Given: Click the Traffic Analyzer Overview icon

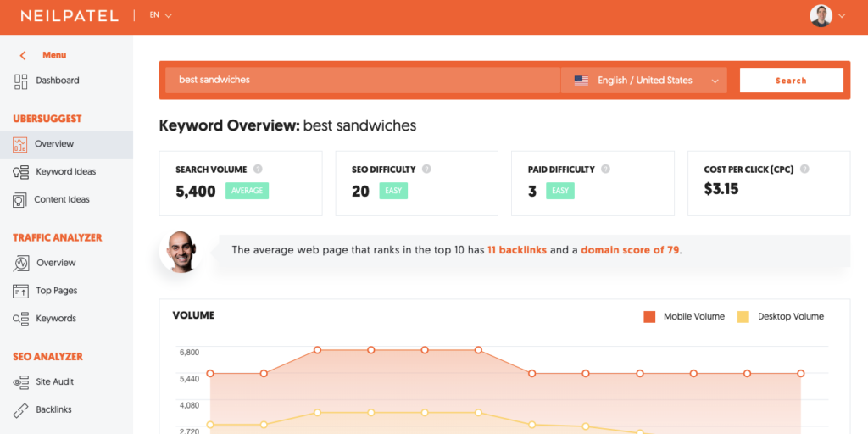Looking at the screenshot, I should click(21, 264).
